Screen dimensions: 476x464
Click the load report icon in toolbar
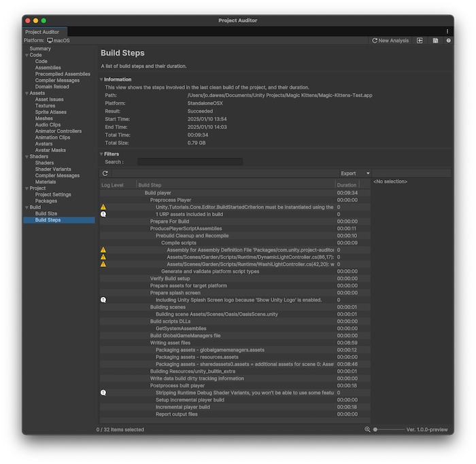420,41
